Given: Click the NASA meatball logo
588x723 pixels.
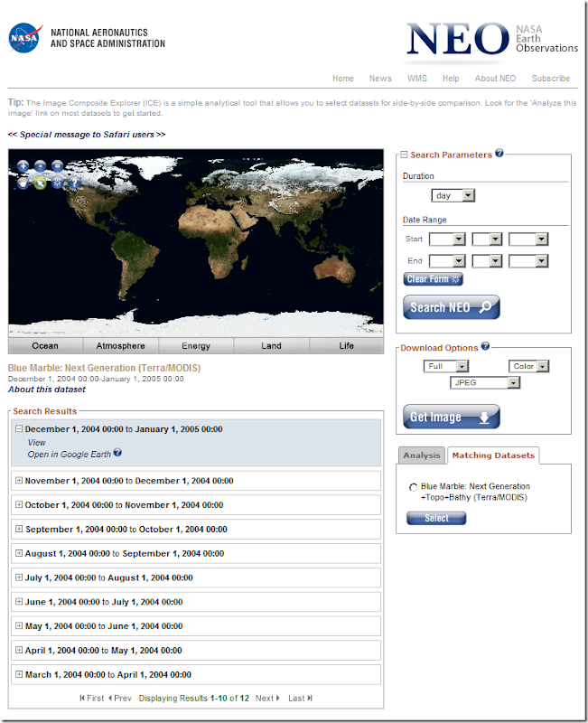Looking at the screenshot, I should (25, 38).
